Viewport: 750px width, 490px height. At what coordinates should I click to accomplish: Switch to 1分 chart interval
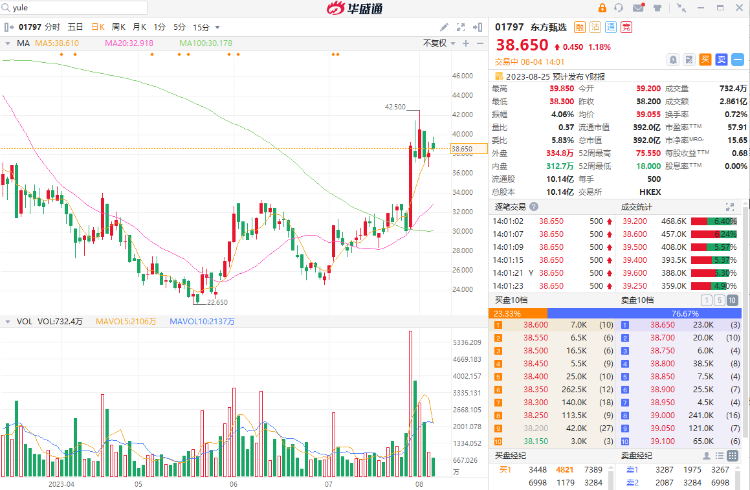click(x=159, y=27)
